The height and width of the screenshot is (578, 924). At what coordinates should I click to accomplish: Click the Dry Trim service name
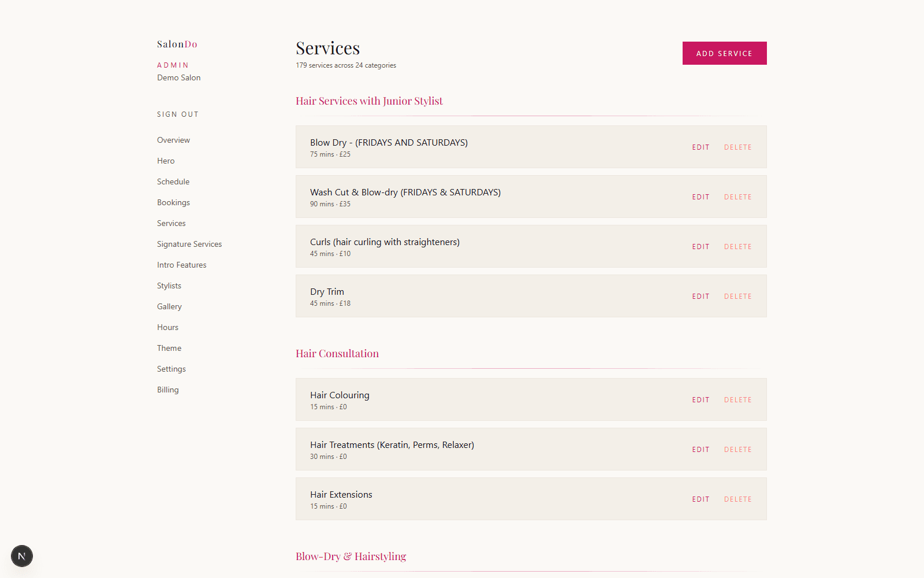(327, 292)
